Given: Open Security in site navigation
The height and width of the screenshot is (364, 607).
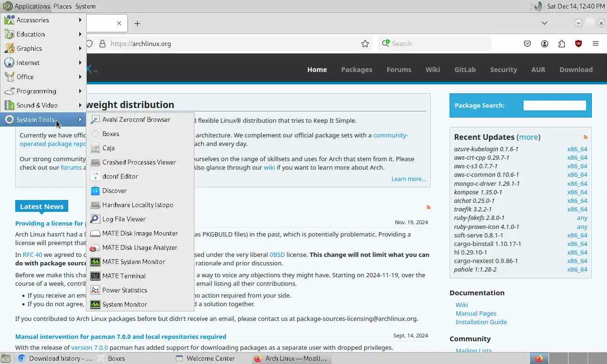Looking at the screenshot, I should (x=503, y=69).
